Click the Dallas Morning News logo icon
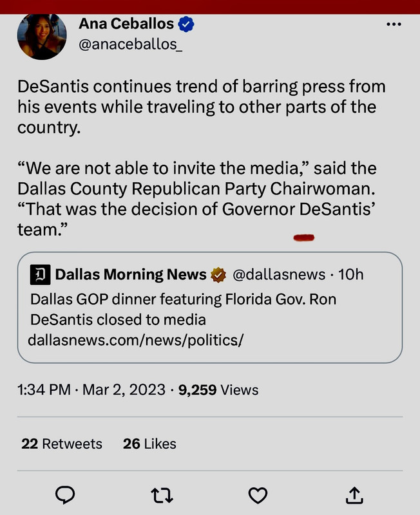This screenshot has width=420, height=515. [x=41, y=275]
